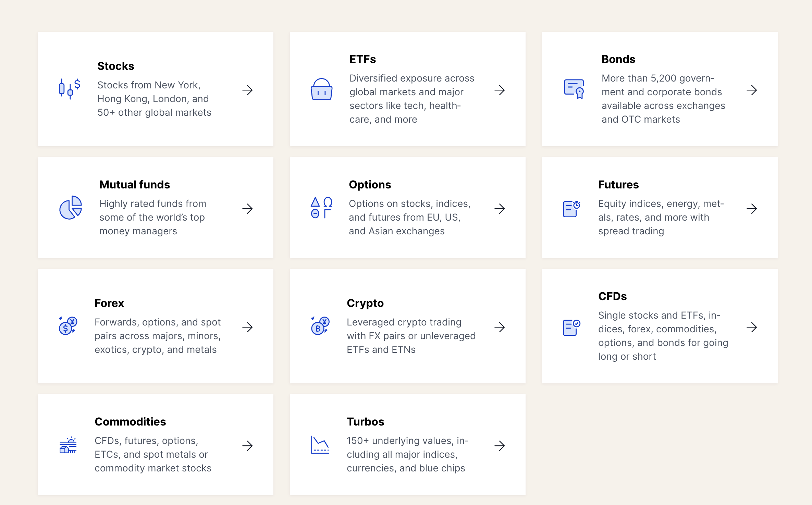Select the Commodities heading
812x505 pixels.
click(130, 422)
